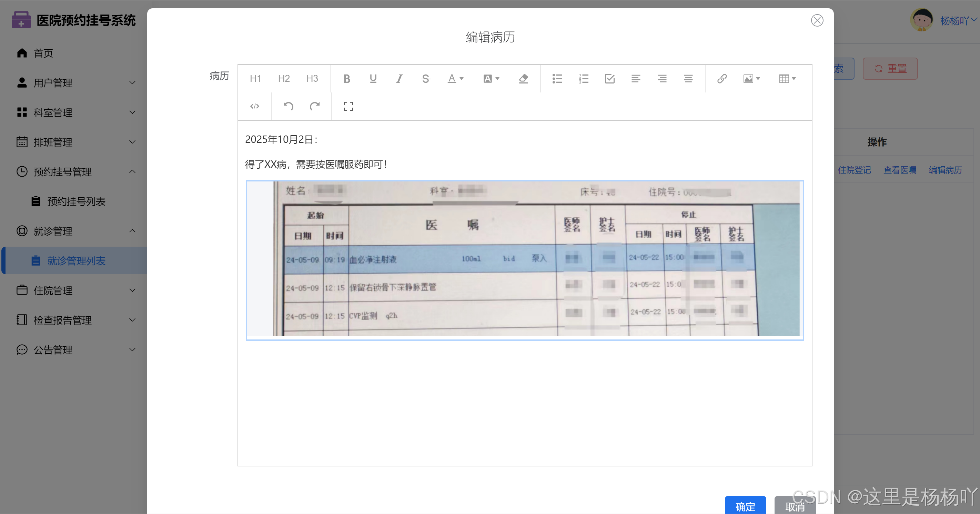Open the font color dropdown
Image resolution: width=980 pixels, height=514 pixels.
point(455,79)
